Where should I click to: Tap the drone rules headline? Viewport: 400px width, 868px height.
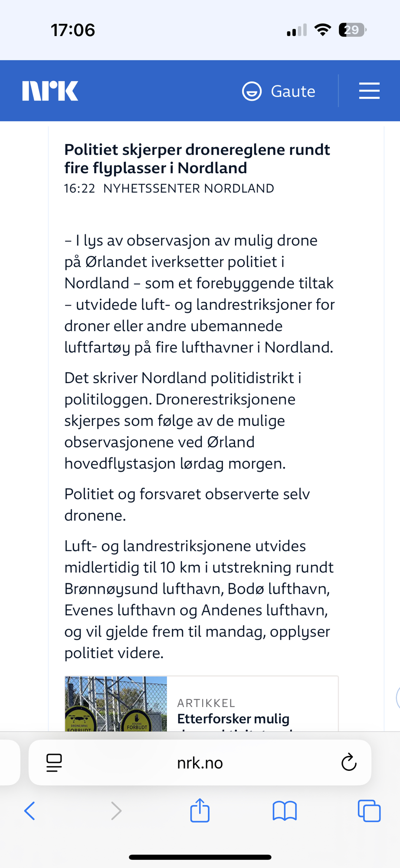click(197, 158)
